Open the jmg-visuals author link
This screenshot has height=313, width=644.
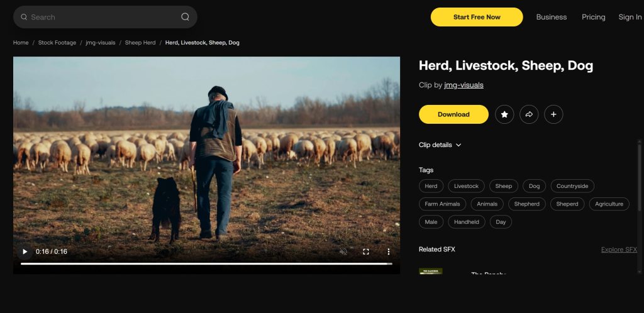[x=464, y=85]
